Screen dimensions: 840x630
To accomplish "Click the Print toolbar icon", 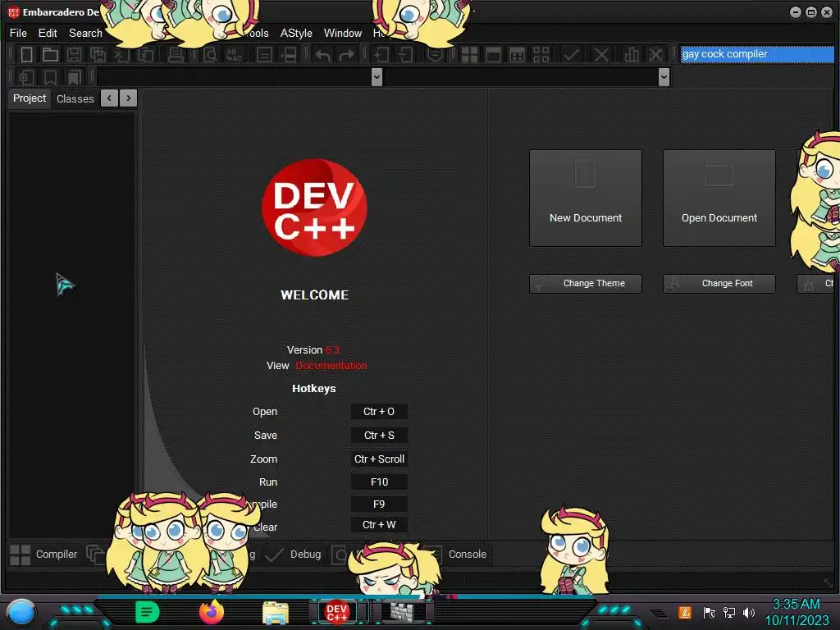I will point(176,54).
